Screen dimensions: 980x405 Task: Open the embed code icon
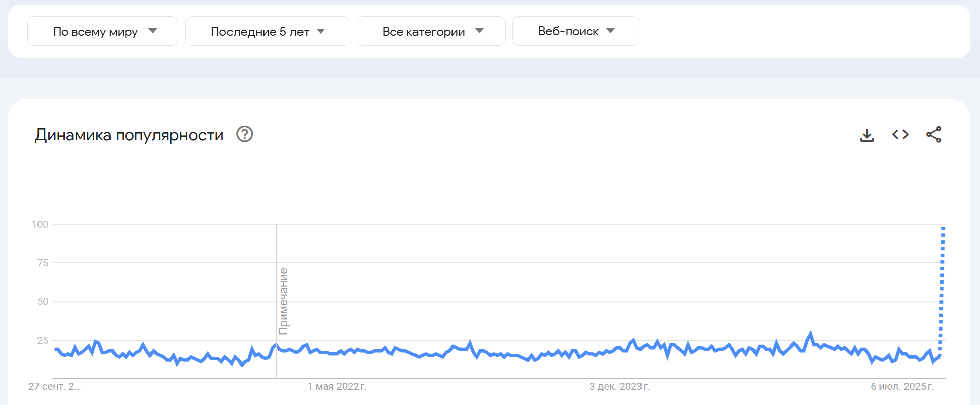(x=900, y=135)
